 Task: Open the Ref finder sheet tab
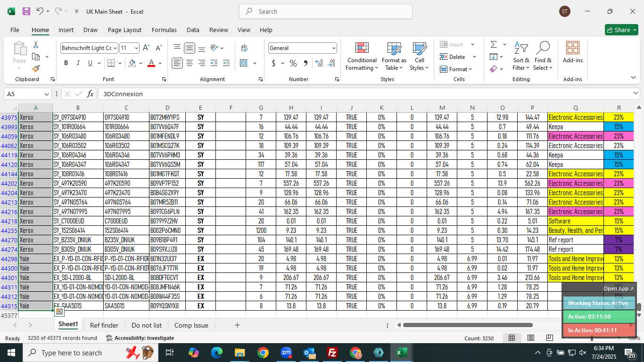pyautogui.click(x=104, y=325)
